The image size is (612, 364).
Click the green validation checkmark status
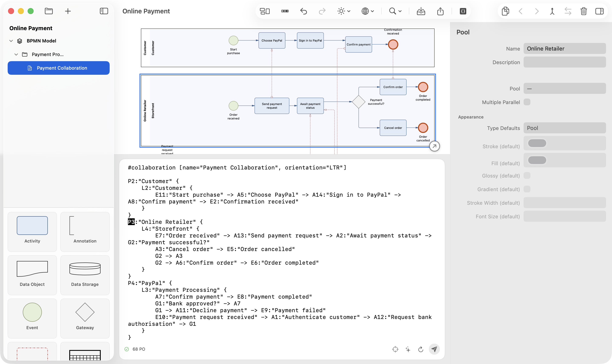127,349
